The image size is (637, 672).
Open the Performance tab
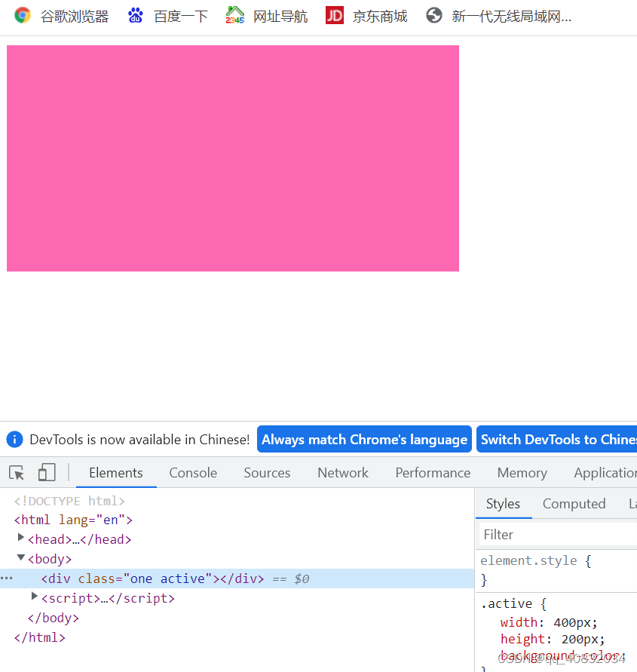coord(433,473)
